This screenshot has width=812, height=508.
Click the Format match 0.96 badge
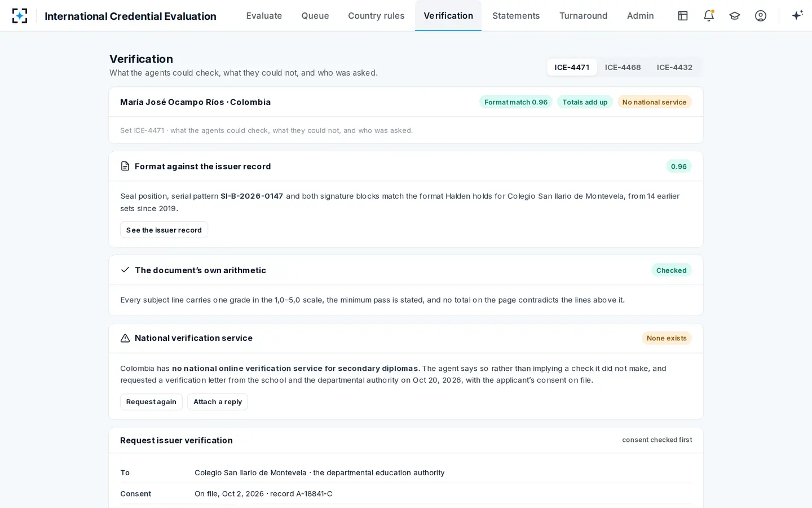[516, 102]
